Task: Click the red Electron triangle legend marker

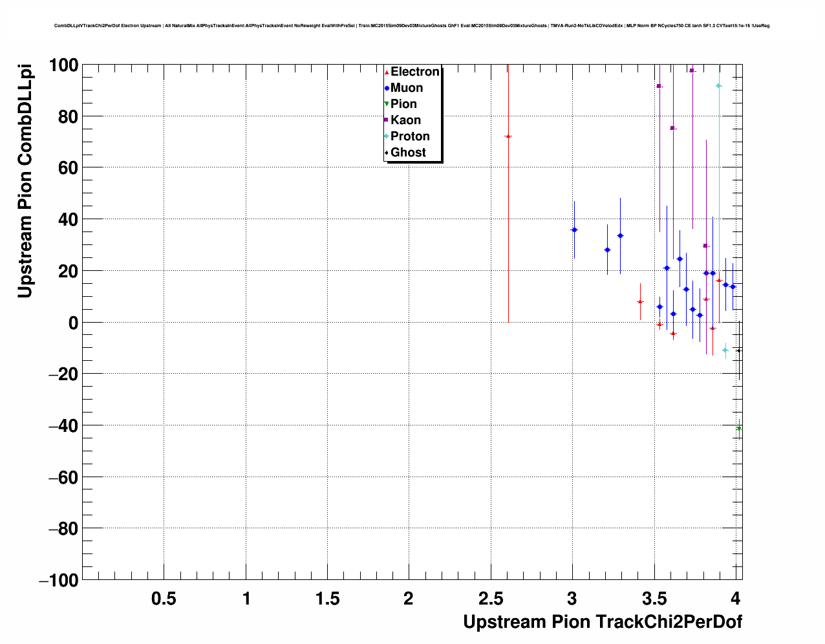Action: tap(387, 72)
